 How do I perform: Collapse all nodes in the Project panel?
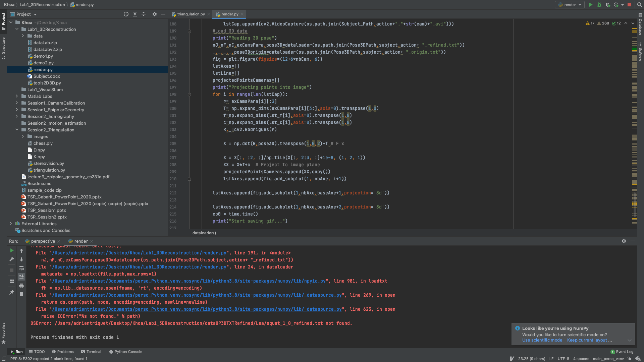click(x=144, y=14)
